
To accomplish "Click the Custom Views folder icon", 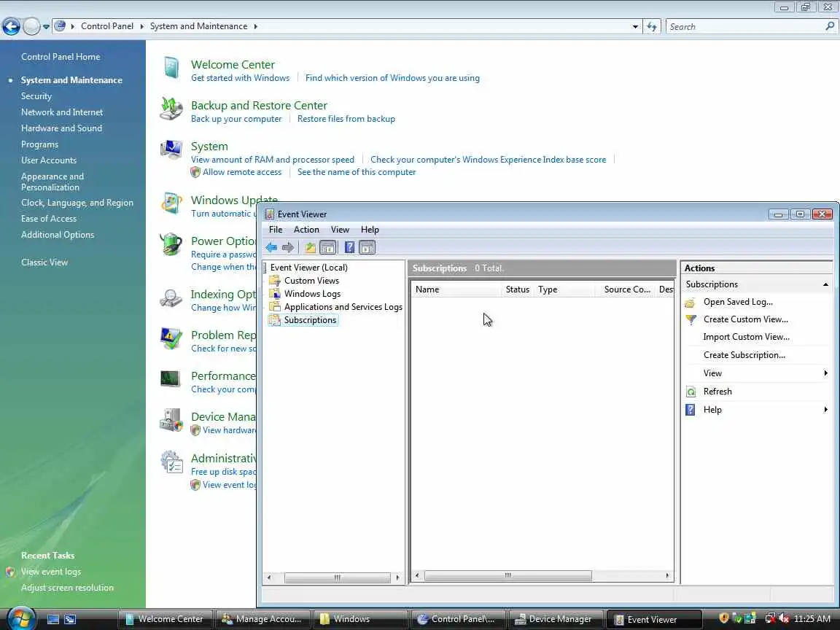I will coord(274,280).
